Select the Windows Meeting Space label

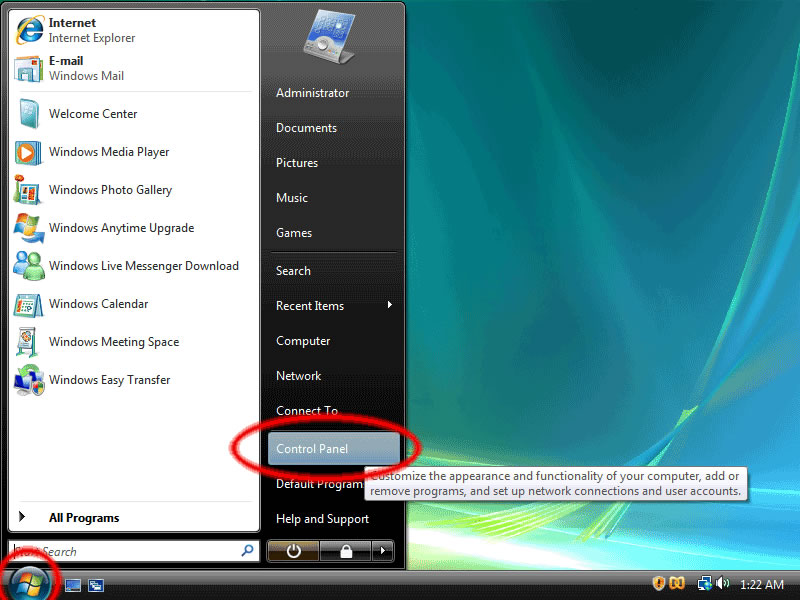[x=114, y=342]
